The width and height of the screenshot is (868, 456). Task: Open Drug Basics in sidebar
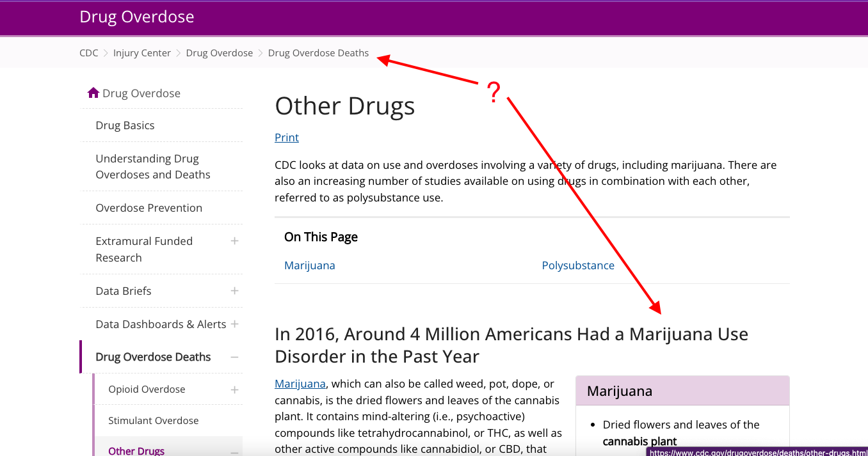coord(125,125)
